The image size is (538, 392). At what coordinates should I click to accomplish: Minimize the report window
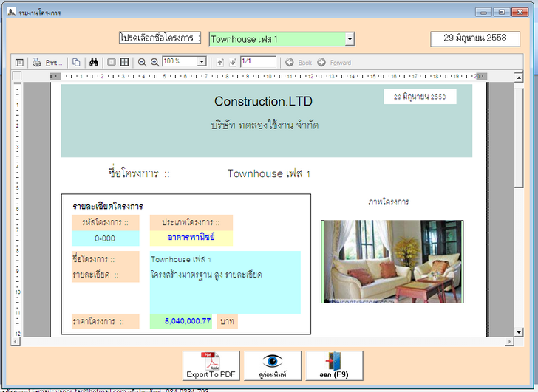tap(483, 12)
